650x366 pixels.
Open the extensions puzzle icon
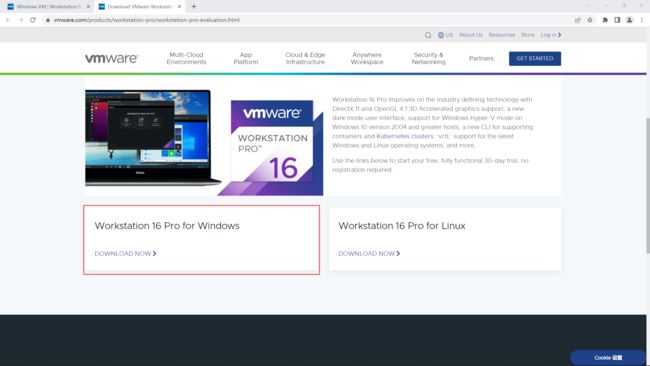coord(605,20)
